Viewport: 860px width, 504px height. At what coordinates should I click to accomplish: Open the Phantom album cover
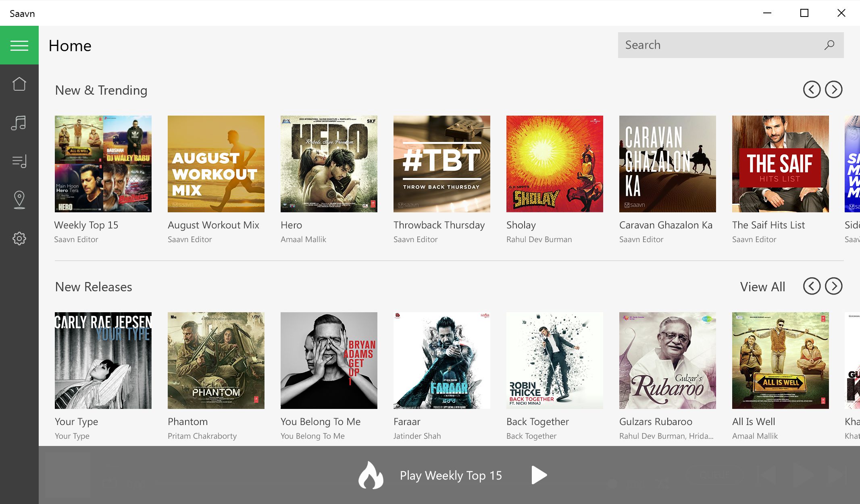(216, 361)
